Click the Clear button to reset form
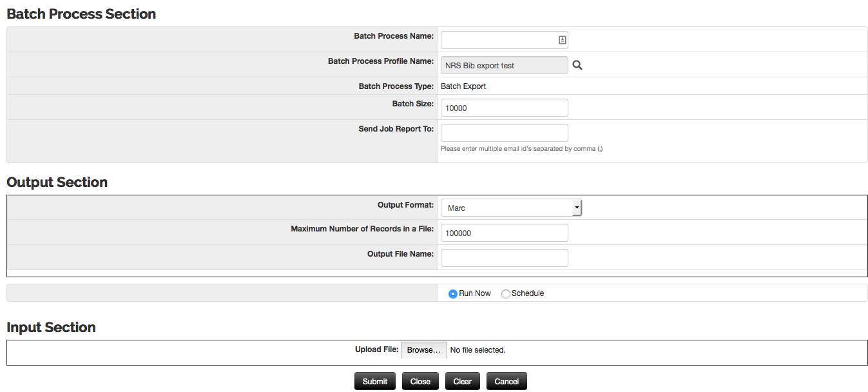This screenshot has height=392, width=868. click(x=462, y=381)
